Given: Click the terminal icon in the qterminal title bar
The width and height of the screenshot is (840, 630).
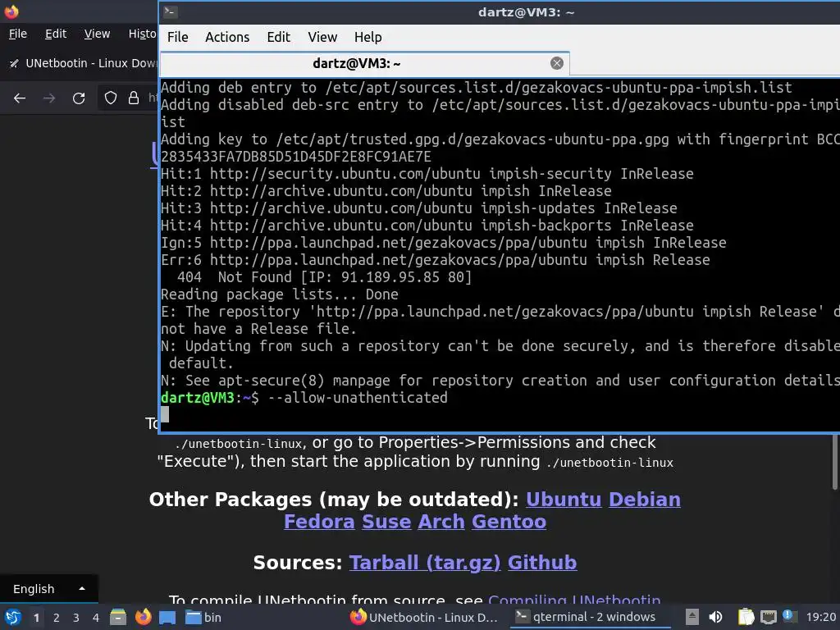Looking at the screenshot, I should click(x=171, y=11).
